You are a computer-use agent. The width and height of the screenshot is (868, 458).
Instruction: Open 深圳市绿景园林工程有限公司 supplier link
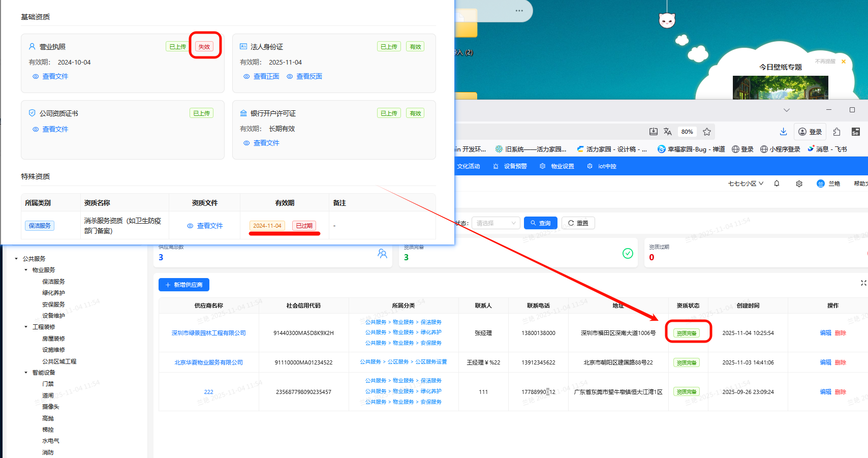pyautogui.click(x=208, y=333)
